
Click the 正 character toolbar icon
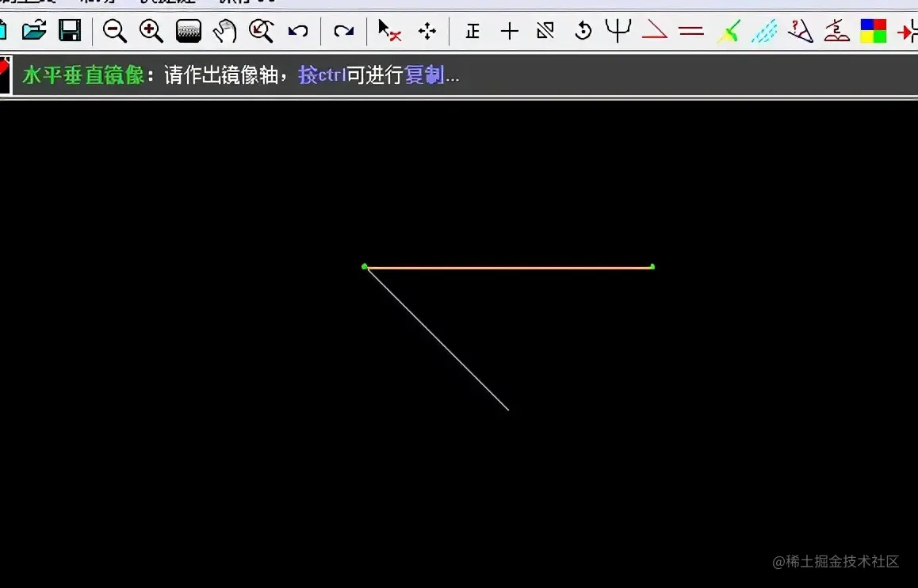(x=472, y=30)
